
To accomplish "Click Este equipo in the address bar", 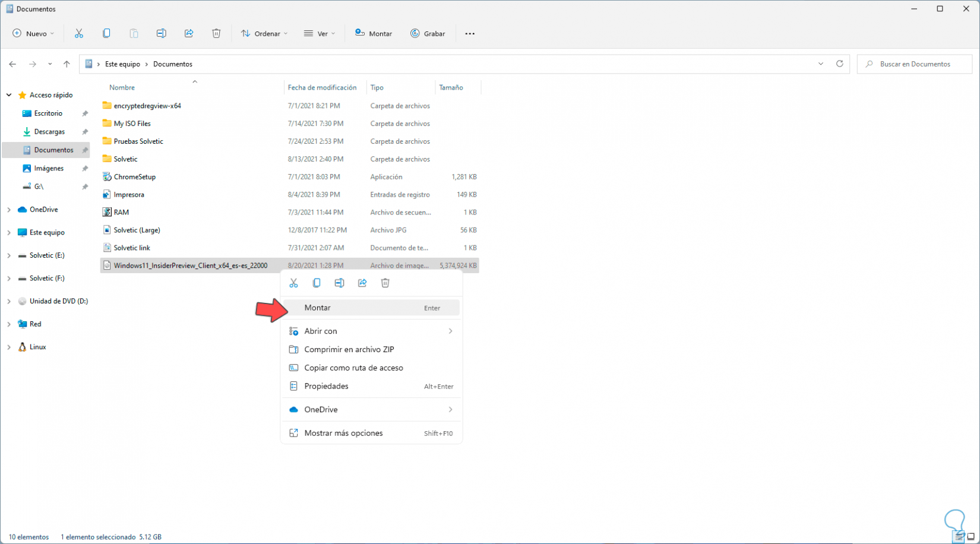I will (x=123, y=64).
